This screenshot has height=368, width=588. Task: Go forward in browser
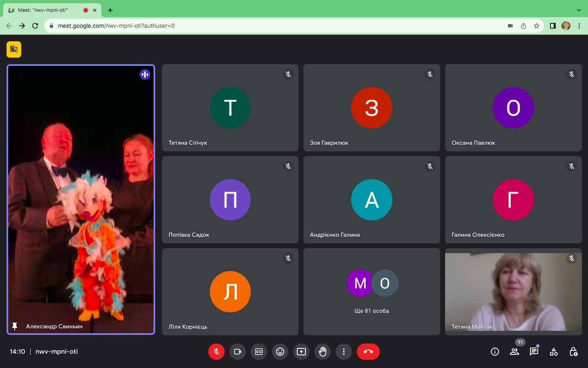22,26
